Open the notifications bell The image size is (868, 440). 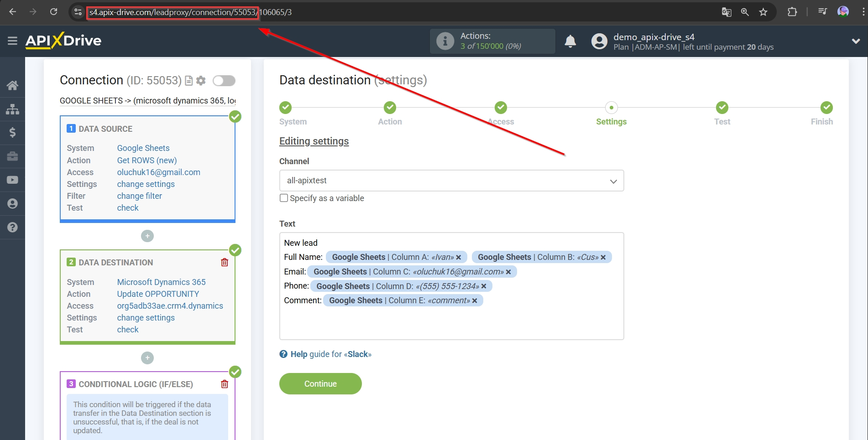(570, 41)
